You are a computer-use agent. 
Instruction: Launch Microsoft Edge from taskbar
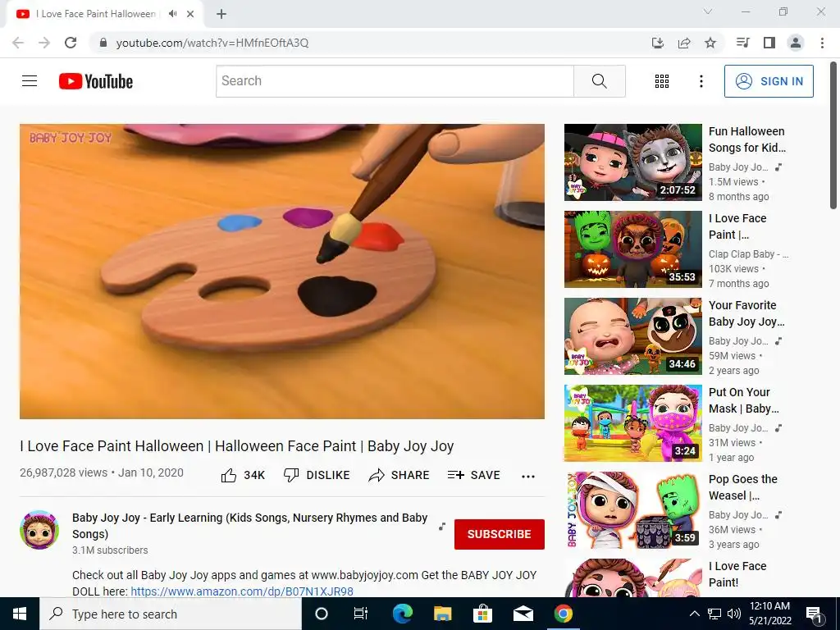[402, 614]
